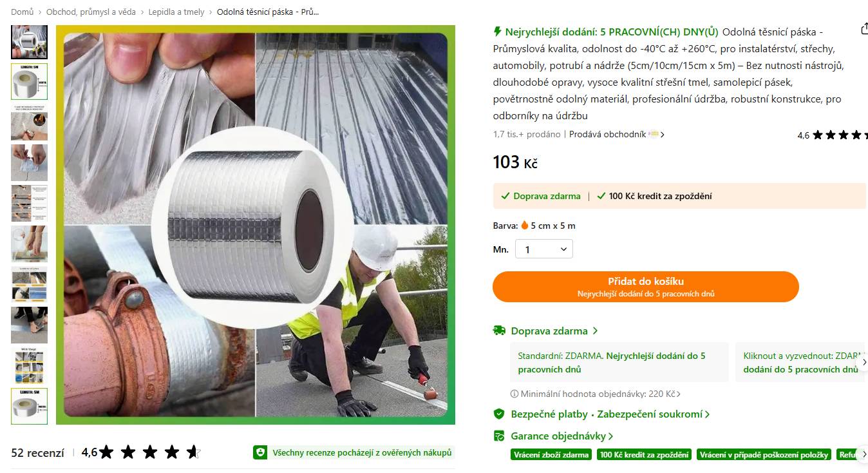Click the green shield secure payments icon
868x473 pixels.
coord(499,414)
